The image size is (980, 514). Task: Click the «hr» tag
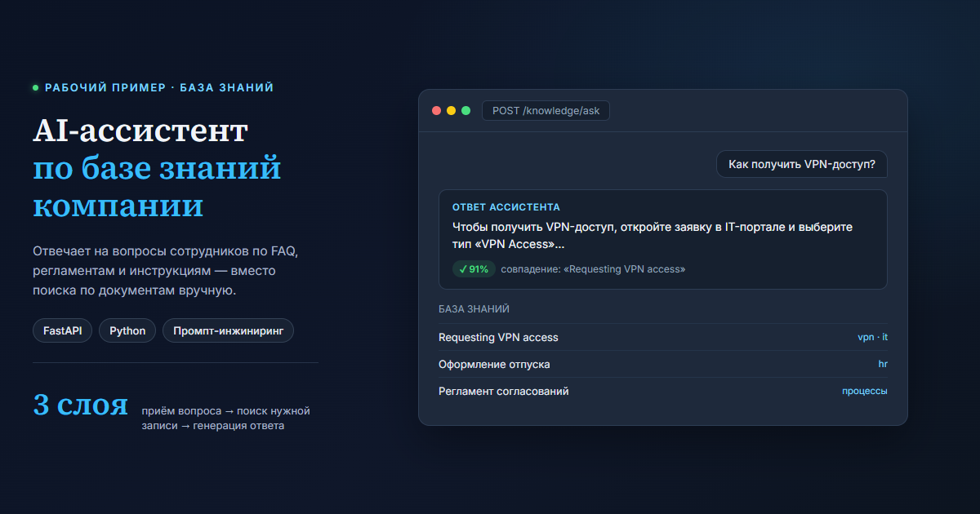coord(883,364)
